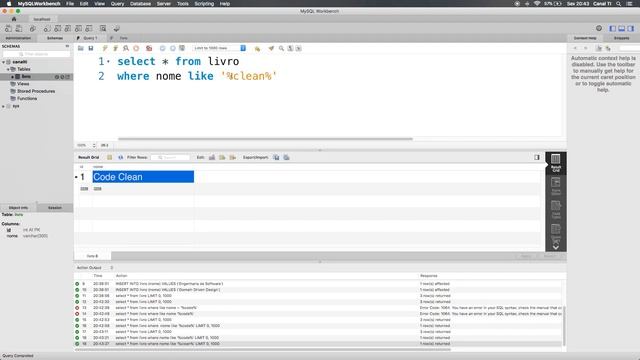Image resolution: width=640 pixels, height=360 pixels.
Task: Expand more result views chevron
Action: (556, 247)
